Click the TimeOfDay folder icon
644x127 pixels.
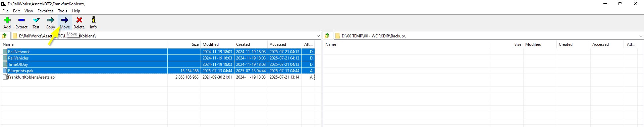[x=5, y=65]
